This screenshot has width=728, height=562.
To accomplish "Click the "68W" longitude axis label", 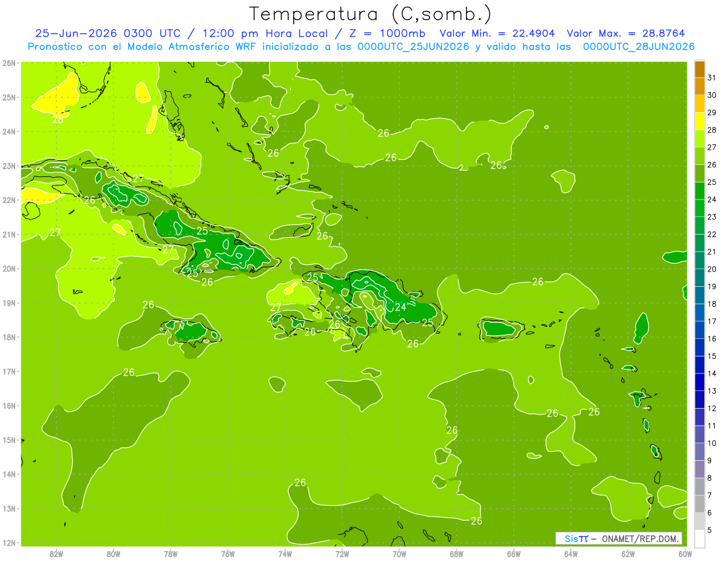I will point(457,553).
